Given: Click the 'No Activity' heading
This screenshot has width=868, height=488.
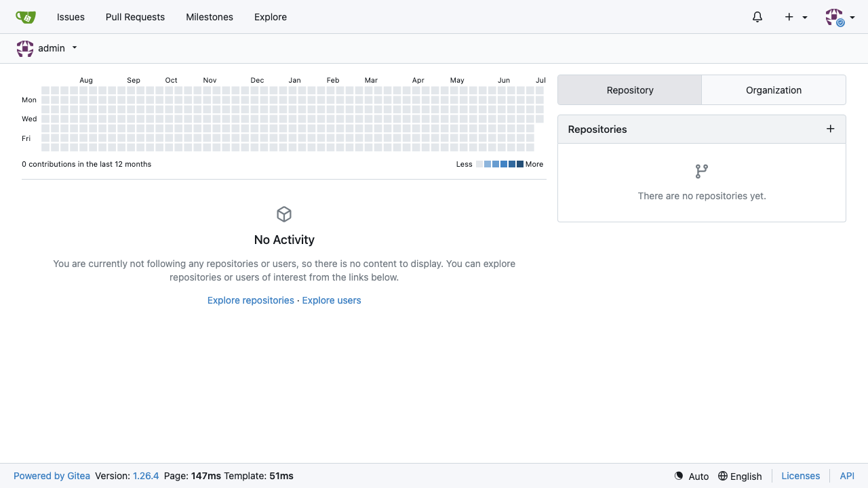Looking at the screenshot, I should pos(284,240).
